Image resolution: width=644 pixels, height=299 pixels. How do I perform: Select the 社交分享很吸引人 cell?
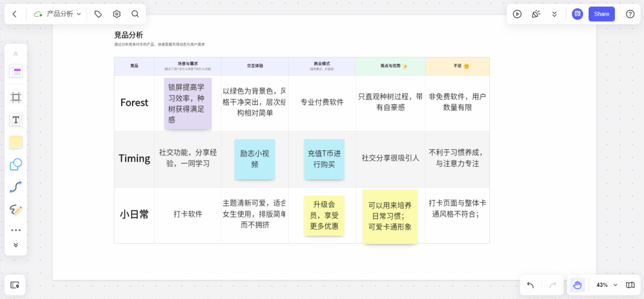pos(390,159)
